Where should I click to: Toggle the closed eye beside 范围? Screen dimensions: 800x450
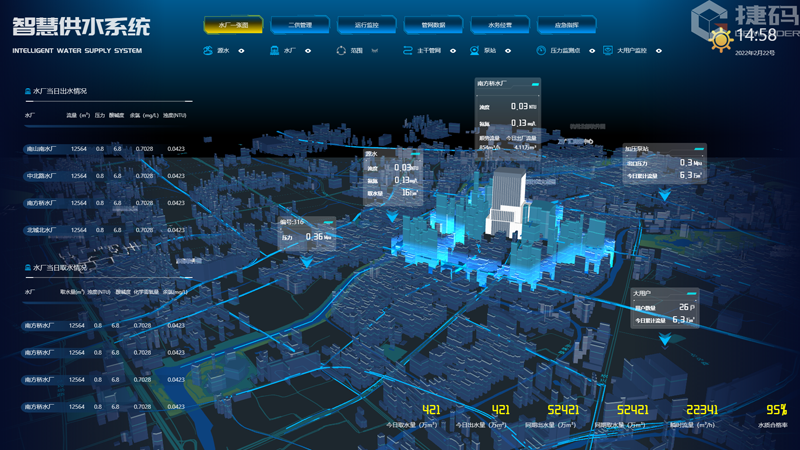click(x=375, y=51)
